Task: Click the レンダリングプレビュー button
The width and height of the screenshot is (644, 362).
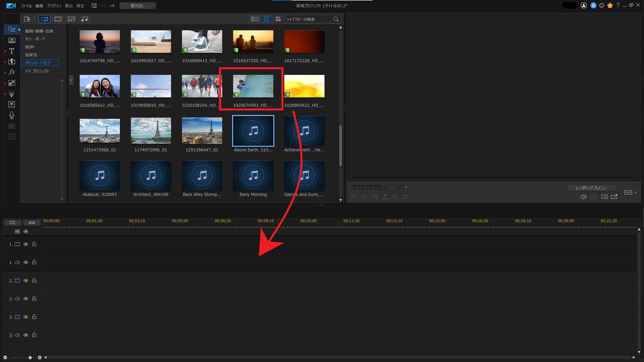Action: tap(592, 188)
